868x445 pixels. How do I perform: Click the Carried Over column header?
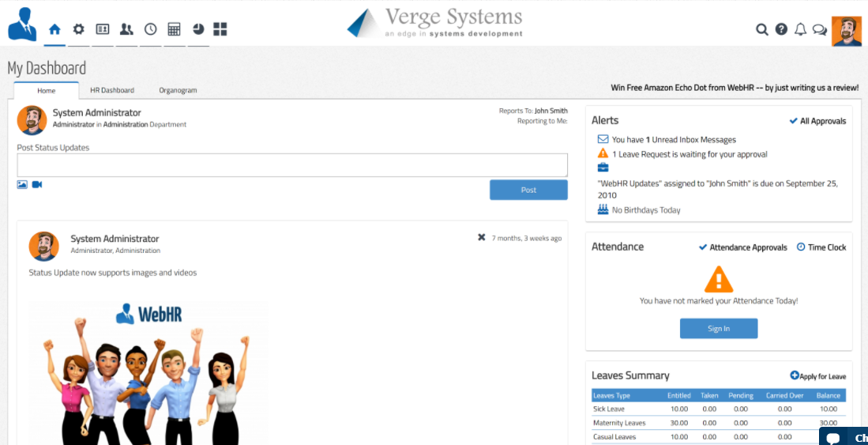click(784, 396)
